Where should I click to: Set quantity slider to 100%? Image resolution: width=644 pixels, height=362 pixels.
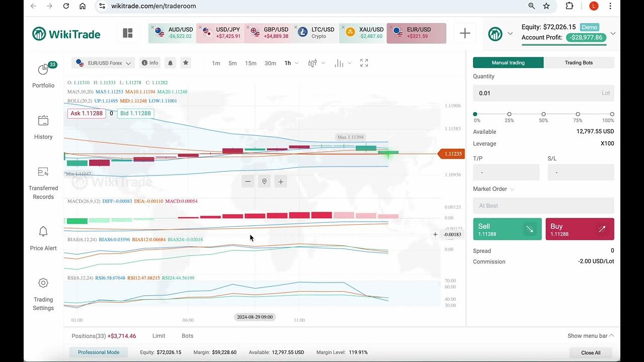[612, 114]
